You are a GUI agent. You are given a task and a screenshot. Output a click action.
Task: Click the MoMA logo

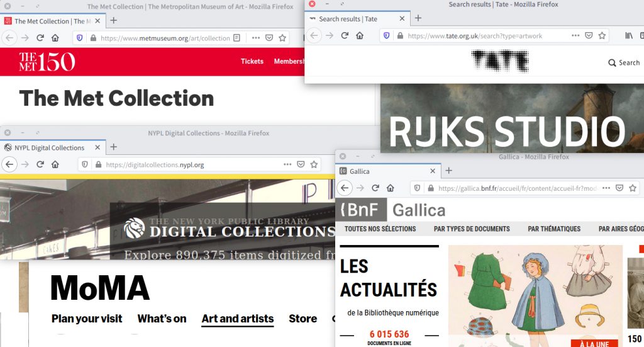pyautogui.click(x=100, y=288)
